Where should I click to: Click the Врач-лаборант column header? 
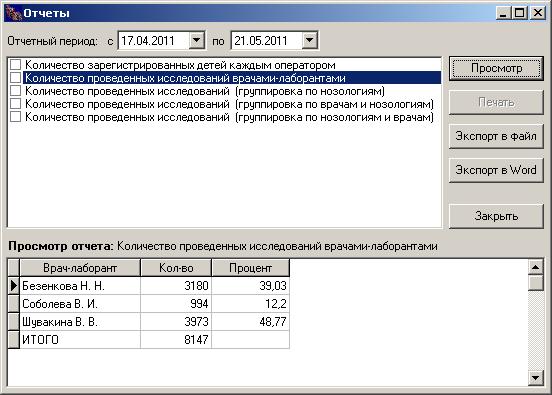tap(80, 268)
